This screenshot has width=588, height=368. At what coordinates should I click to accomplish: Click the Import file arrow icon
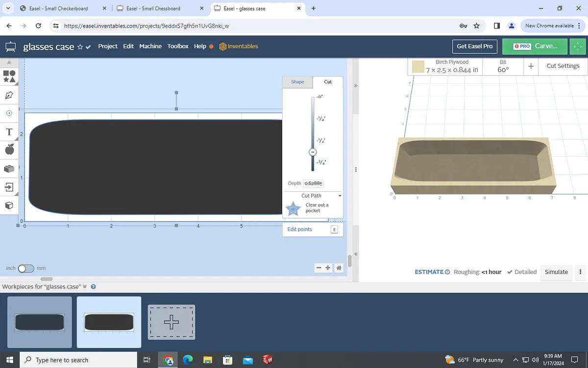9,187
